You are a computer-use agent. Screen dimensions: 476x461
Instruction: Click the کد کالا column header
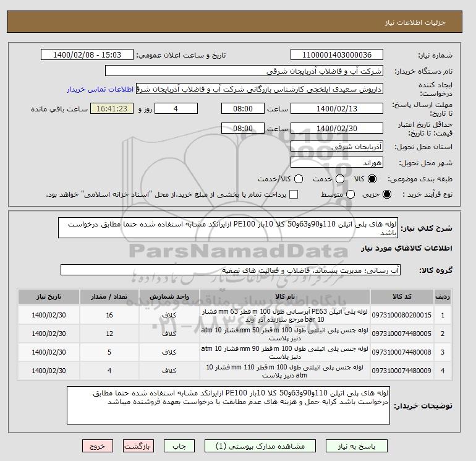[402, 296]
